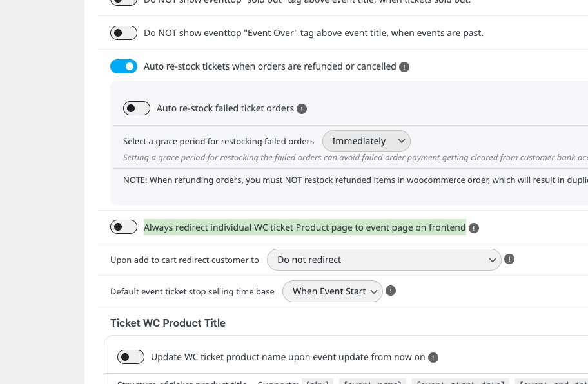
Task: Click info icon after Always redirect WC ticket label
Action: pos(474,228)
